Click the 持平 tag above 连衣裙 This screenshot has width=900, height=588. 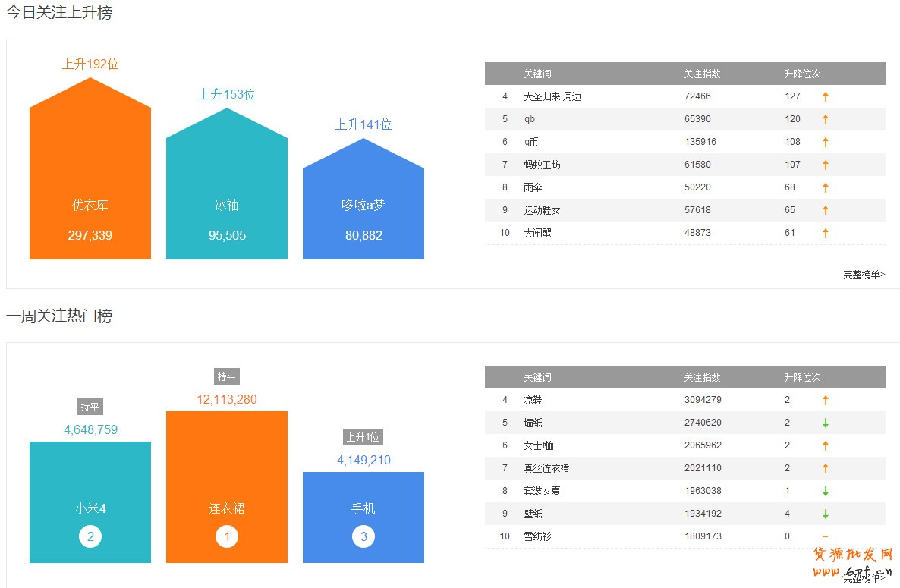click(227, 376)
